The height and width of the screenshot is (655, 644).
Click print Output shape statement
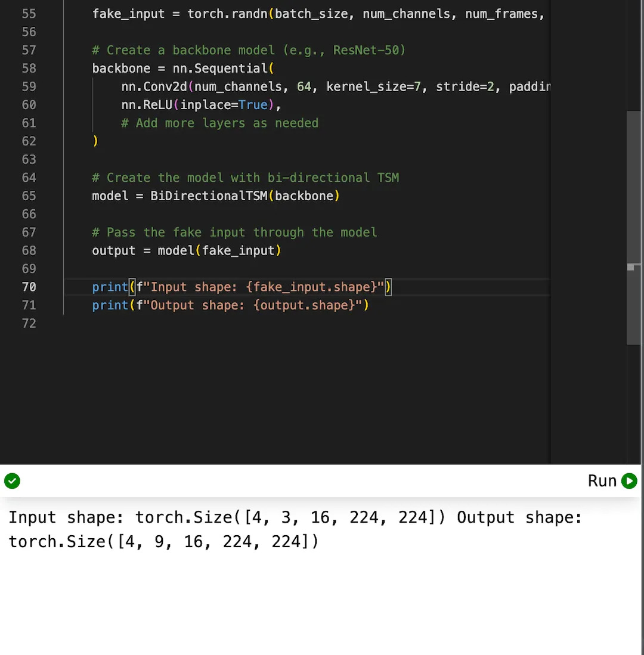pyautogui.click(x=231, y=305)
